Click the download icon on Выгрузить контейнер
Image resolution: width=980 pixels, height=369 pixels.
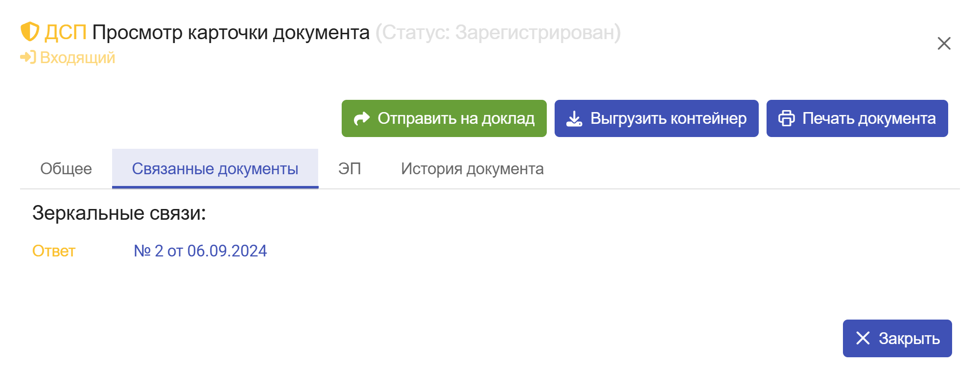pos(574,118)
